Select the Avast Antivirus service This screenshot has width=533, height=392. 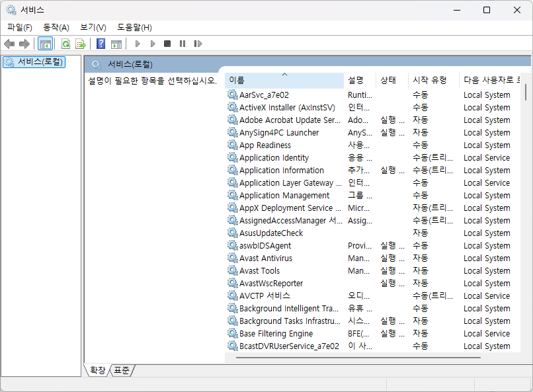[x=372, y=258]
